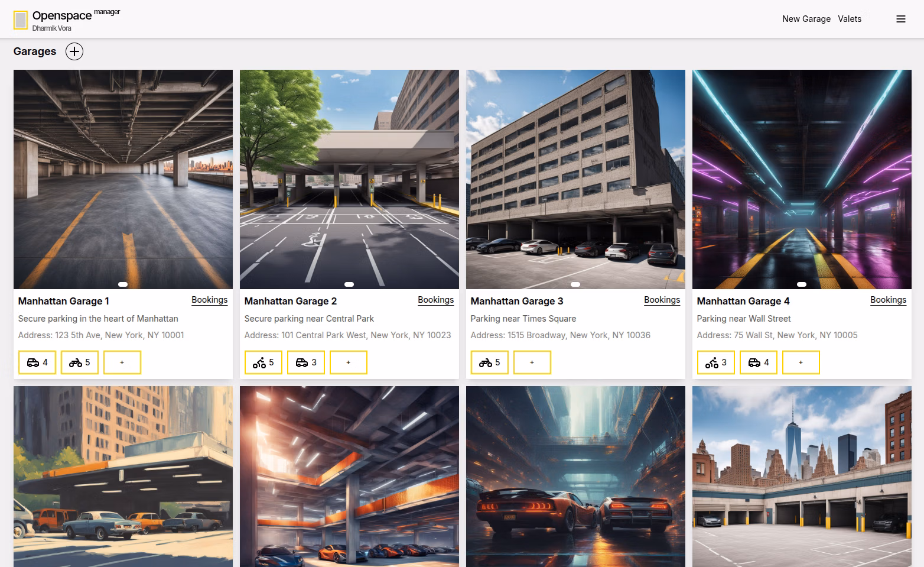Open Bookings for Manhattan Garage 3
Image resolution: width=924 pixels, height=567 pixels.
point(662,300)
